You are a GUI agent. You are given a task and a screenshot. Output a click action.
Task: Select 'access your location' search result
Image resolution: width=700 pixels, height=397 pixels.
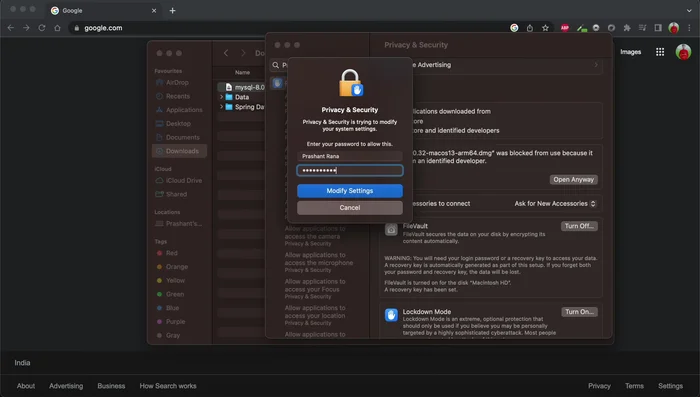tap(315, 315)
